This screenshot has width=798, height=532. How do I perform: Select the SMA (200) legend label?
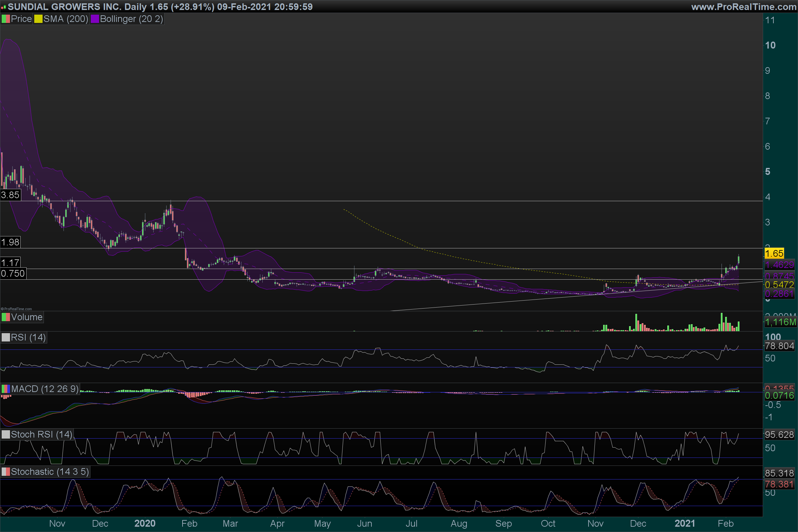(66, 19)
